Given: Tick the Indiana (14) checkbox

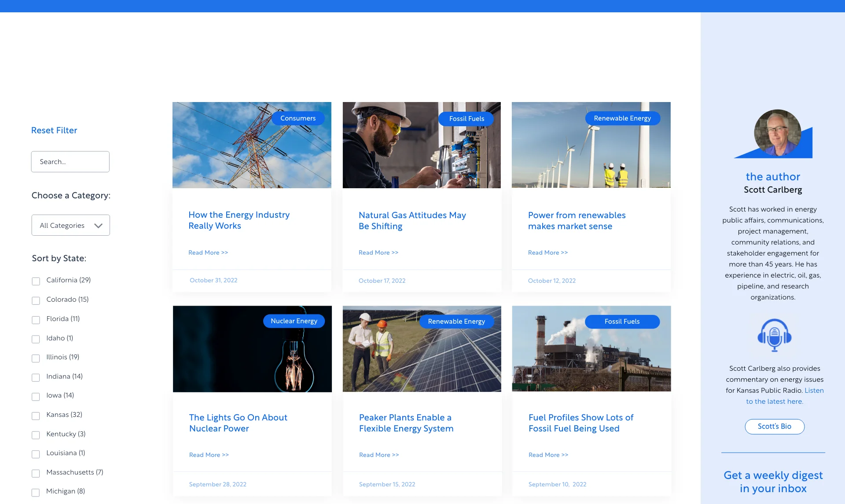Looking at the screenshot, I should click(x=36, y=377).
